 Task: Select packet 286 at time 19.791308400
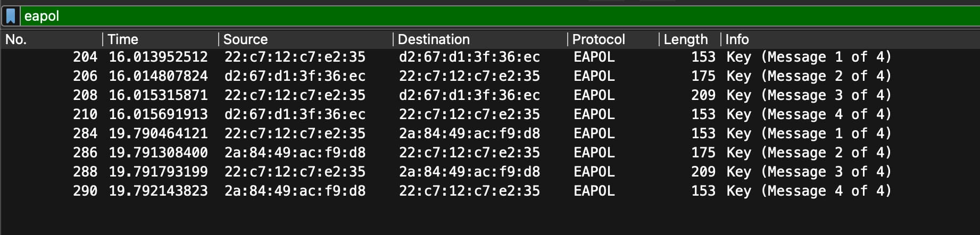click(158, 153)
